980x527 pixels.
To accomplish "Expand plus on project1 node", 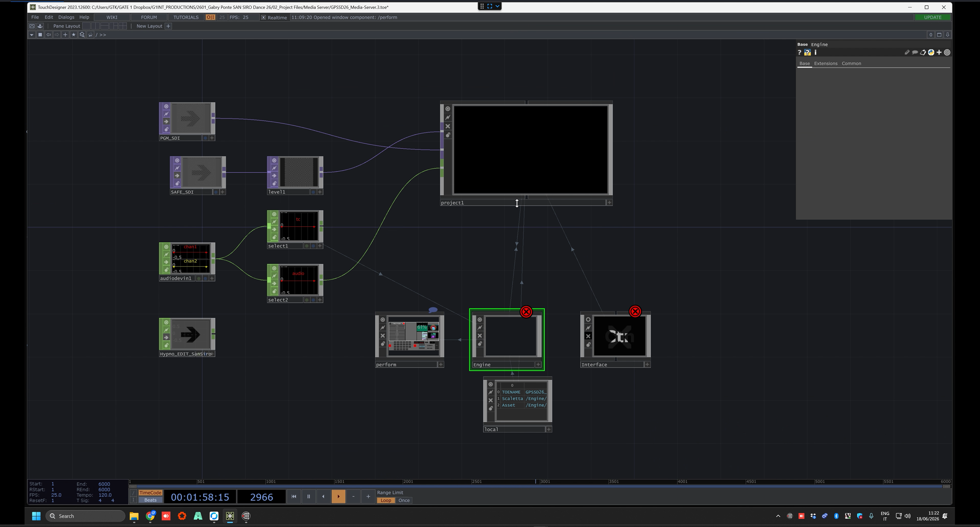I will click(609, 203).
